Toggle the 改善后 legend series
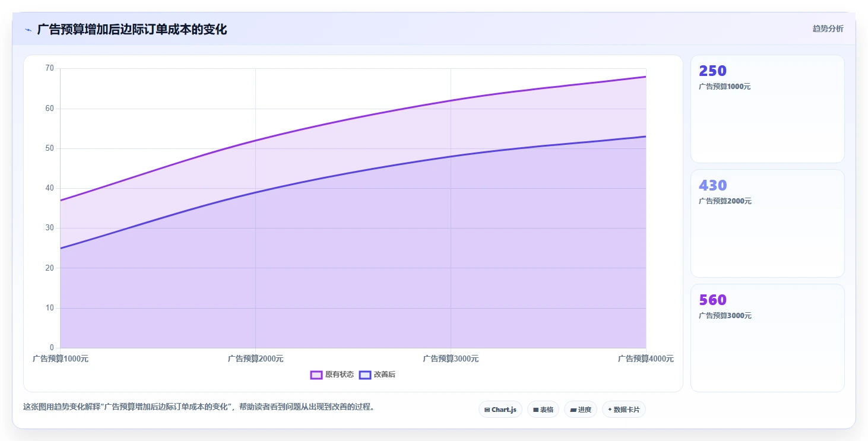This screenshot has height=441, width=868. click(x=378, y=375)
